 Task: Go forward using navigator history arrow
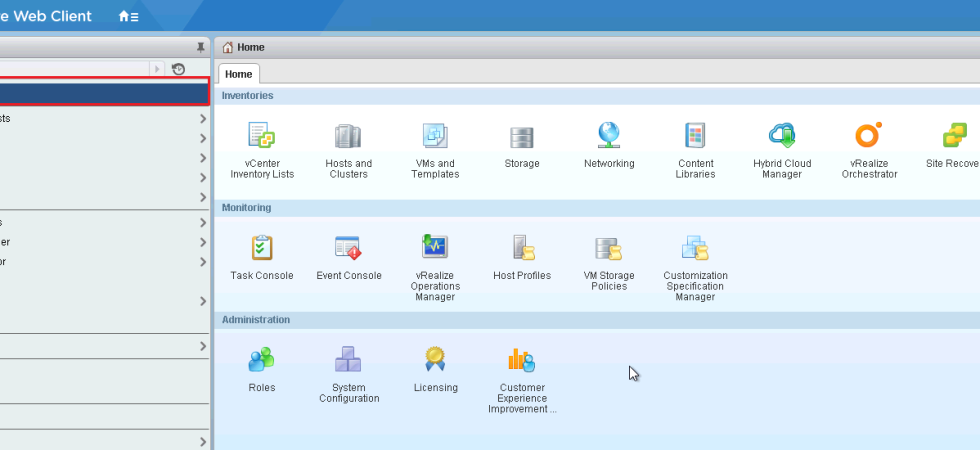tap(157, 69)
